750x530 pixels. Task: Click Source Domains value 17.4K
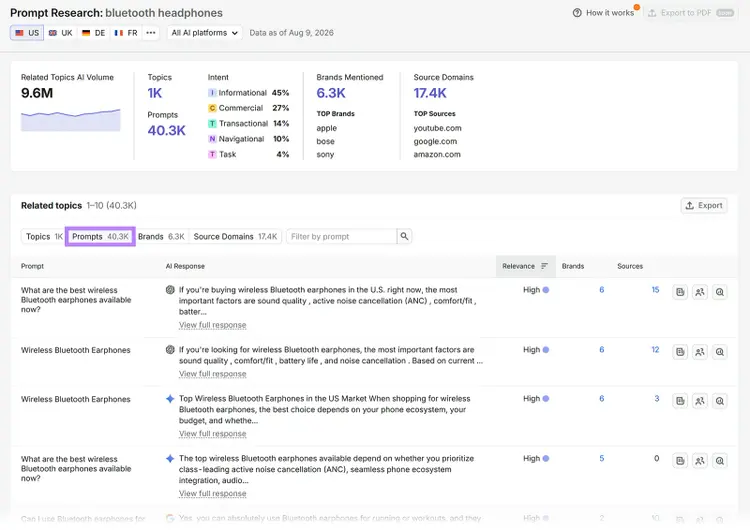click(x=430, y=93)
